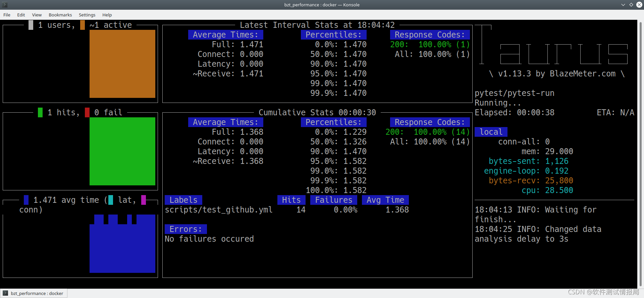Click the Konsole terminal icon in title bar
644x298 pixels.
tap(5, 5)
